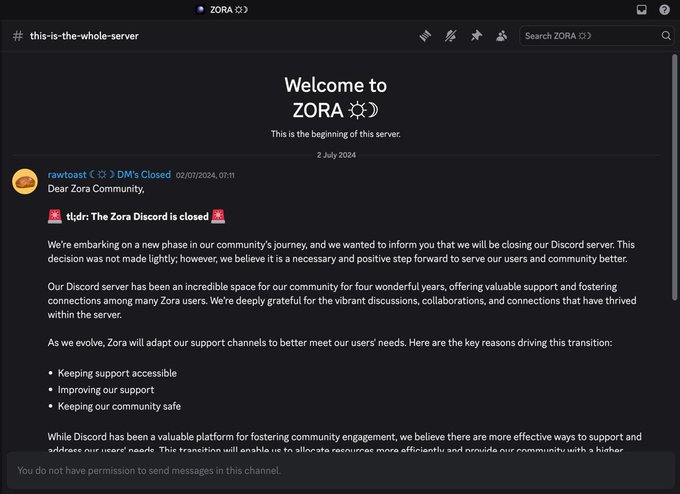Open pinned messages pin icon

pos(476,36)
